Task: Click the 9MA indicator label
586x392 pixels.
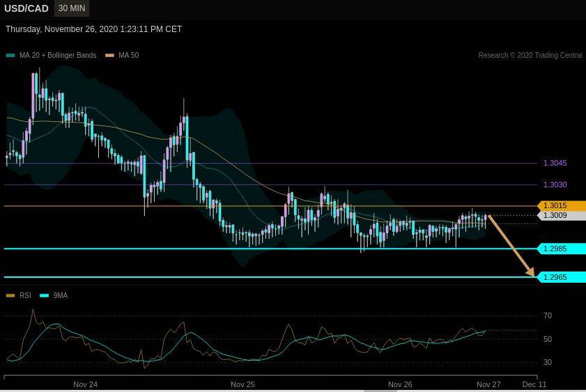Action: tap(61, 296)
